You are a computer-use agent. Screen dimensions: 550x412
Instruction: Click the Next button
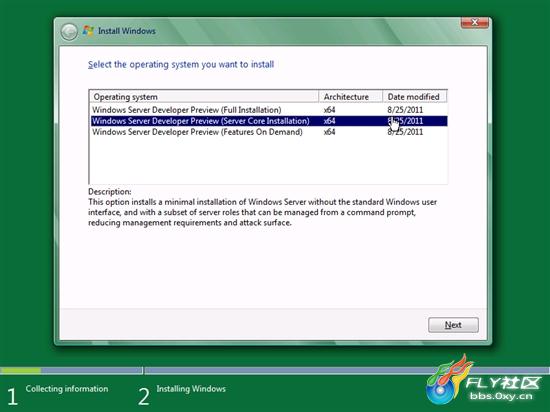(x=453, y=325)
